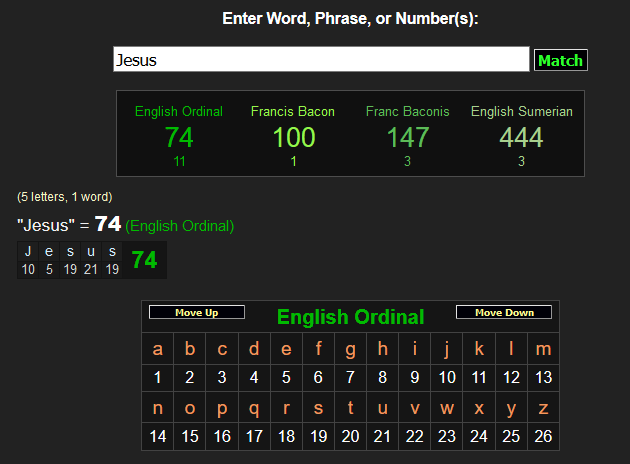Click letter 'z' in cipher chart

tap(543, 408)
